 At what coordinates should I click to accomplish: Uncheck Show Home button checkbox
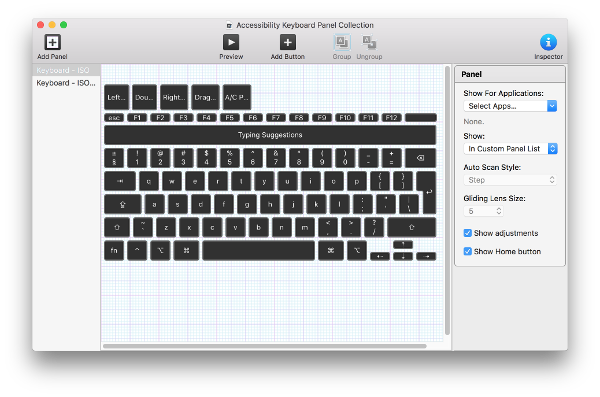pyautogui.click(x=468, y=252)
